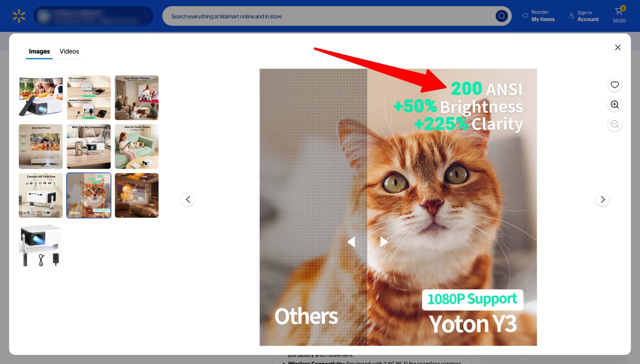Select the iOS Connection thumbnail
640x364 pixels.
tap(88, 98)
